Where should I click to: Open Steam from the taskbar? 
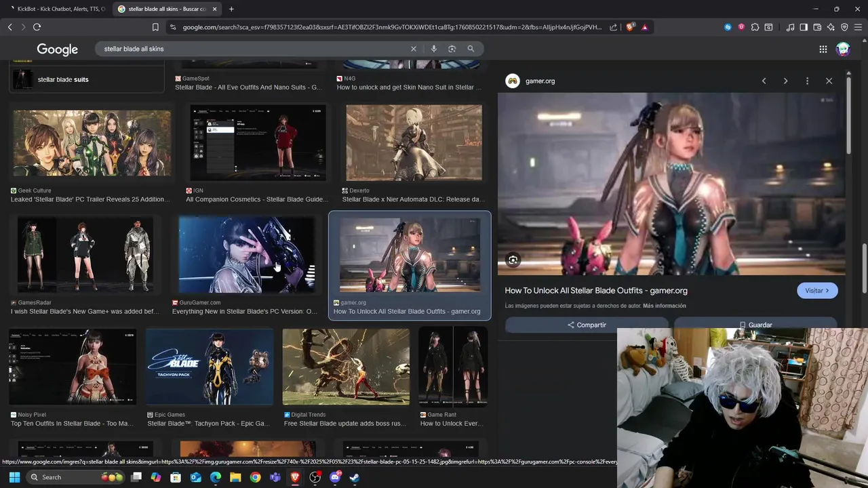click(355, 477)
